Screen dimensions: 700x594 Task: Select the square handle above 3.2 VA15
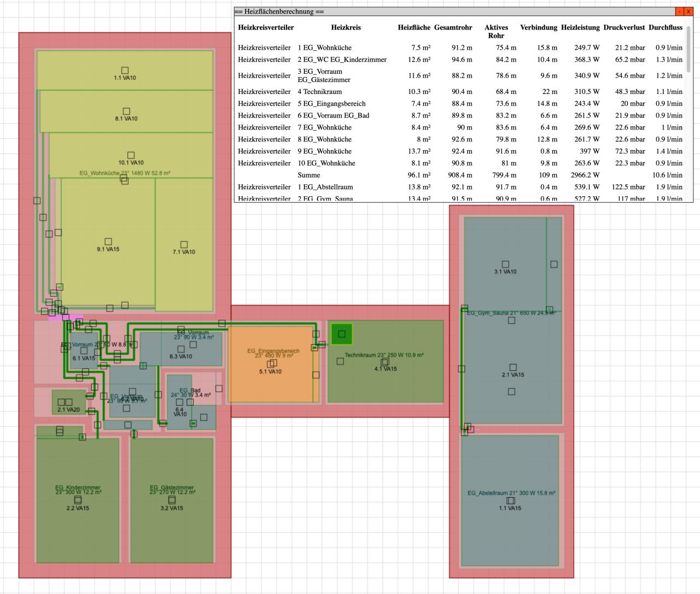coord(172,500)
